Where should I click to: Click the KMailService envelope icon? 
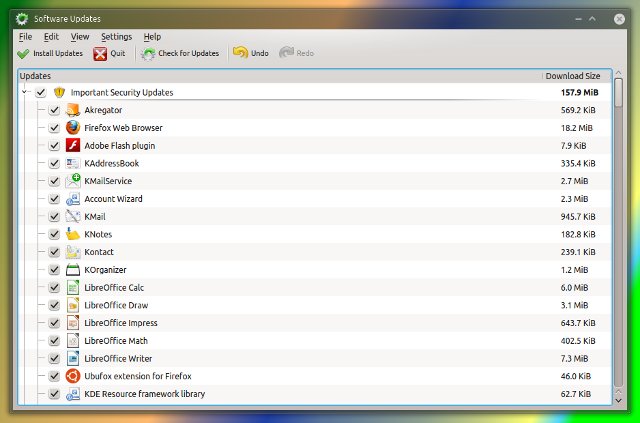(x=73, y=181)
